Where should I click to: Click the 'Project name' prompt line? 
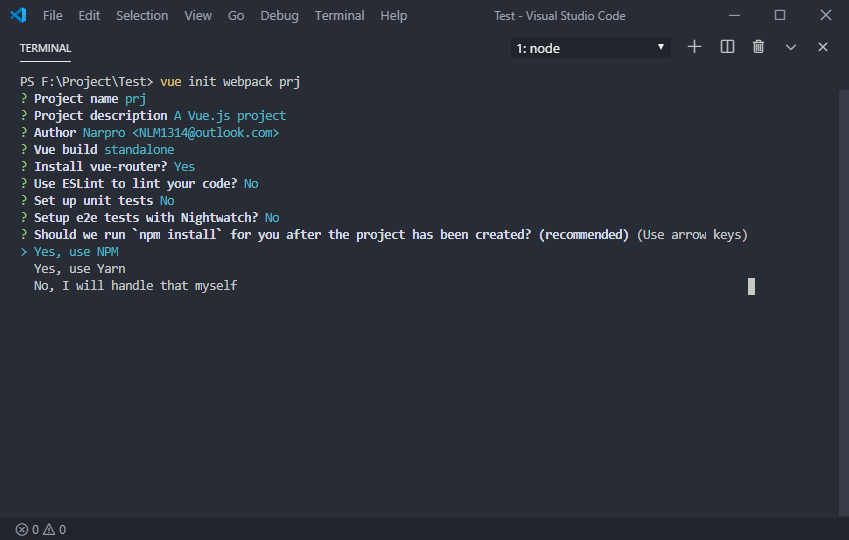83,99
